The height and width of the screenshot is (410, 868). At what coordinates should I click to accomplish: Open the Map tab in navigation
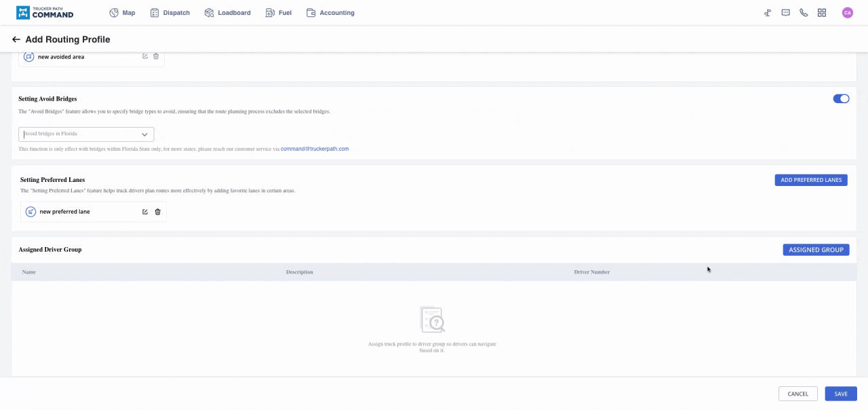pos(123,13)
